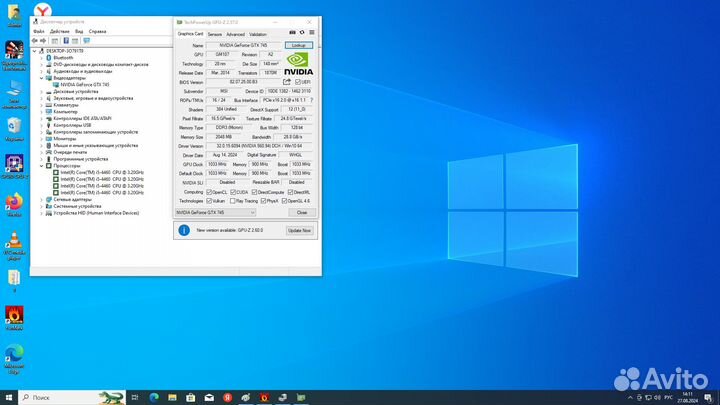Click the GPU-Z refresh icon
The width and height of the screenshot is (720, 405).
pyautogui.click(x=302, y=33)
